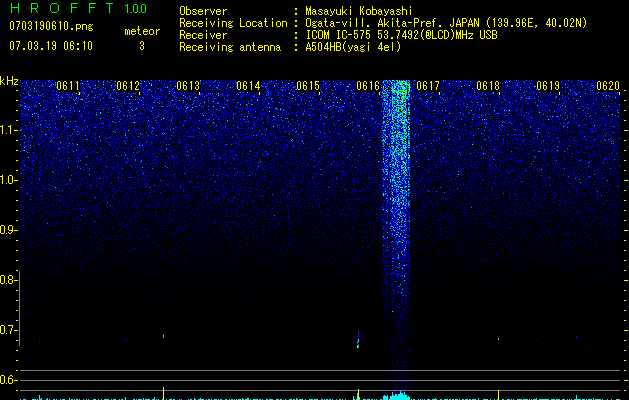Viewport: 629px width, 400px height.
Task: Click the small echo dot near 0613
Action: 163,335
